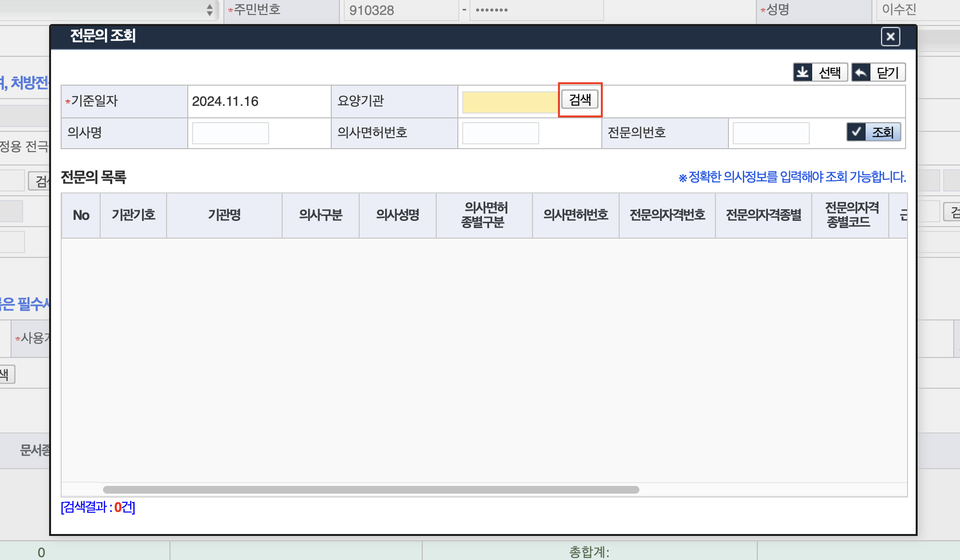Click the No column header
This screenshot has width=960, height=560.
coord(81,215)
